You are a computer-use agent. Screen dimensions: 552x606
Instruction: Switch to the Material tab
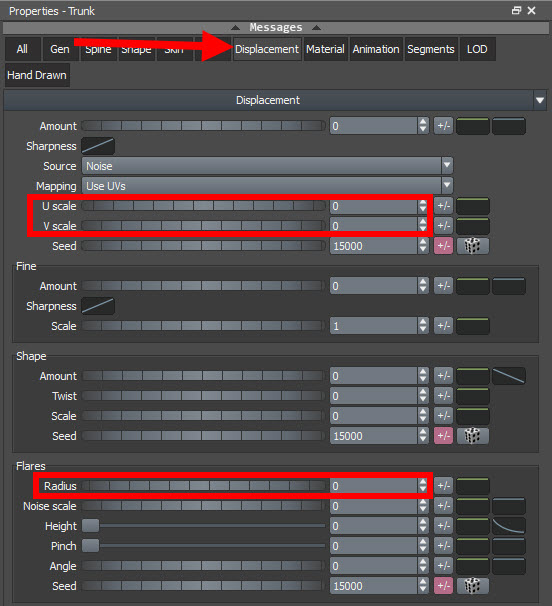(325, 49)
